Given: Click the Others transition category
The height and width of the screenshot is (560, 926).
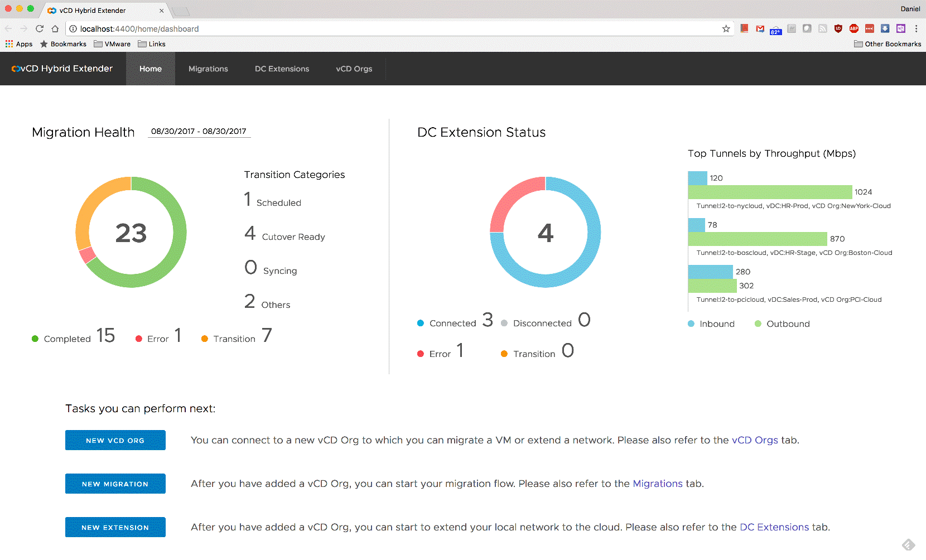Looking at the screenshot, I should click(268, 302).
